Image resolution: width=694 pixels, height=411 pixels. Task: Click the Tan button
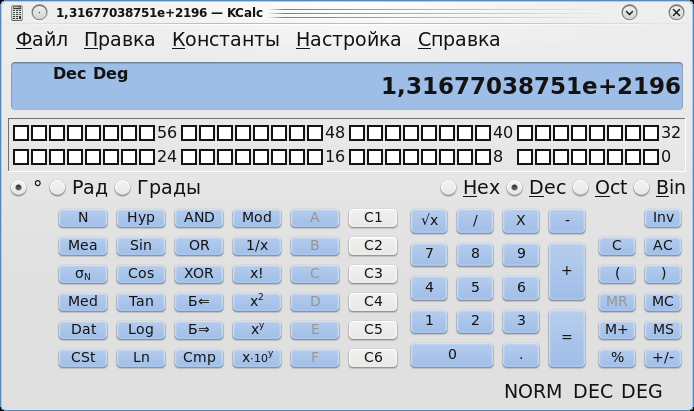[141, 301]
